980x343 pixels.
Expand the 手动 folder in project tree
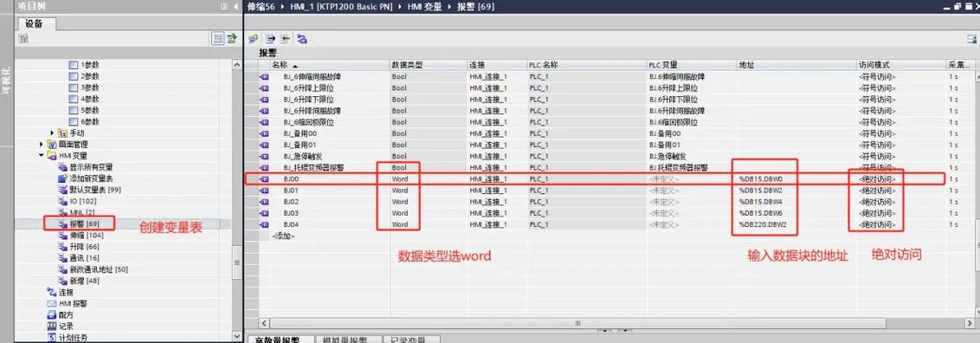point(53,133)
